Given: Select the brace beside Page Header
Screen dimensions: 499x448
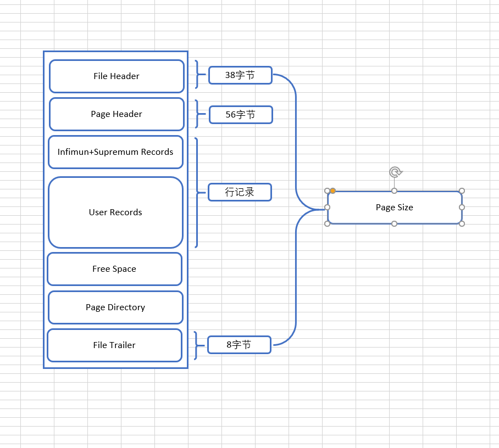Looking at the screenshot, I should tap(198, 114).
